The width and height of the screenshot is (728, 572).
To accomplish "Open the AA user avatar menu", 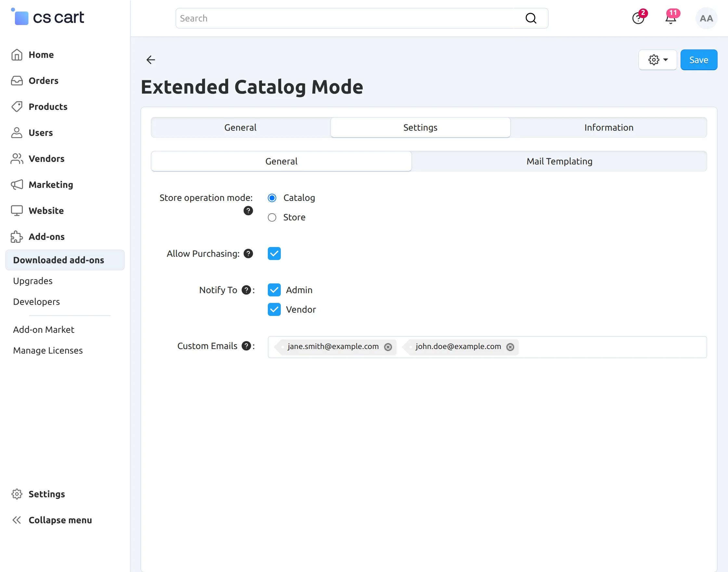I will [x=706, y=18].
